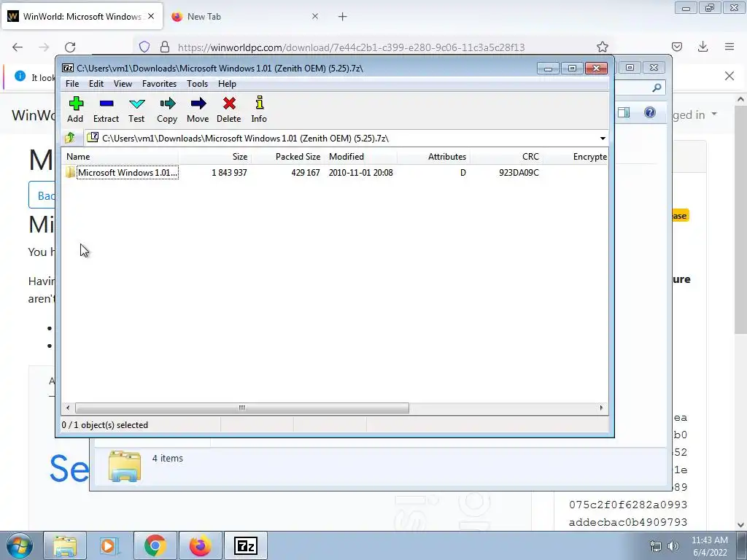
Task: Click the taskbar clock showing 11:43 AM
Action: (710, 545)
